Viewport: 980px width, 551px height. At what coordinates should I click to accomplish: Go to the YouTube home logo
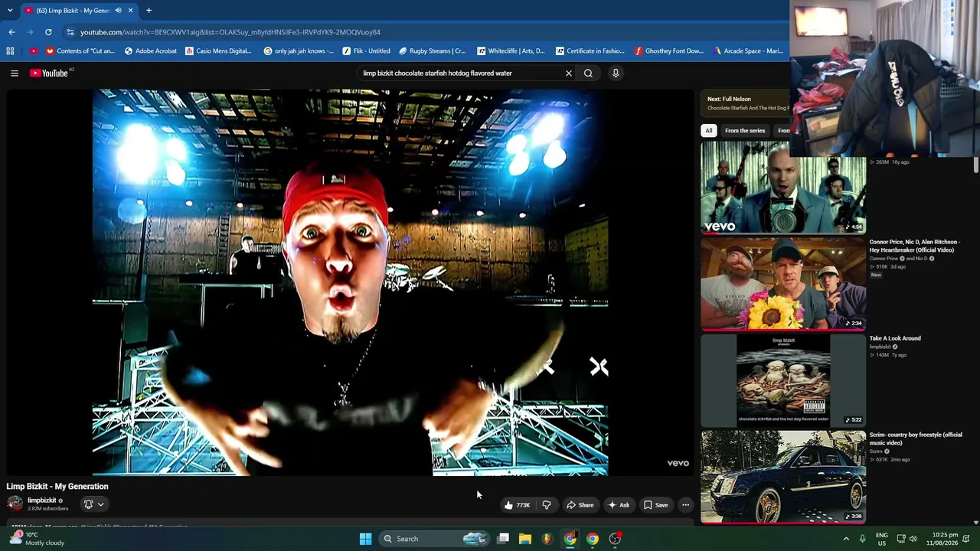click(x=51, y=73)
